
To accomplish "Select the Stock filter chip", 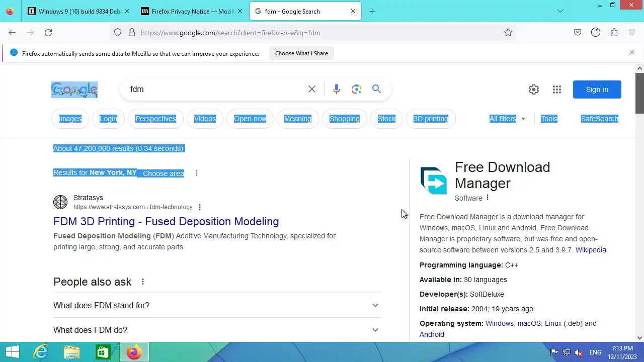I will coord(386,119).
